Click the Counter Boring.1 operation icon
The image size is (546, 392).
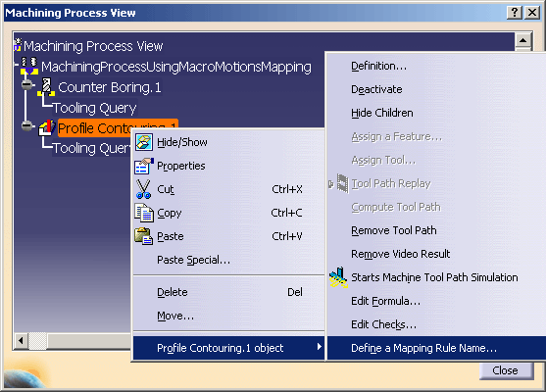coord(46,86)
